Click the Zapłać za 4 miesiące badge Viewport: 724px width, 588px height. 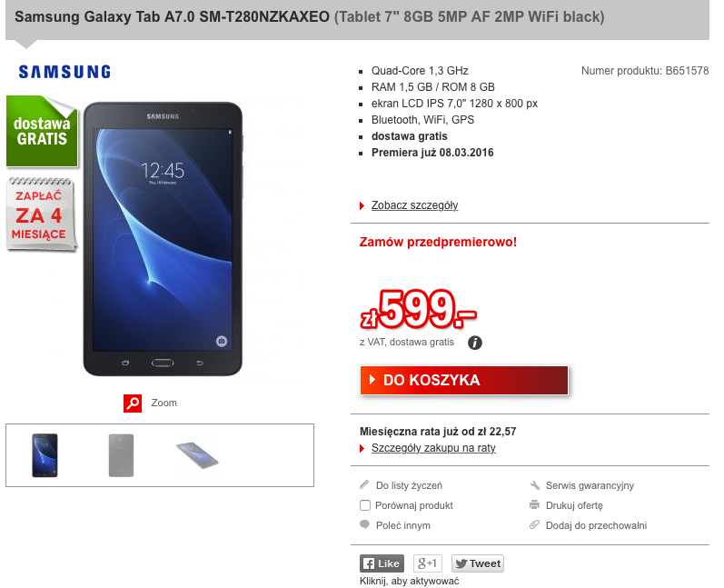click(x=40, y=214)
